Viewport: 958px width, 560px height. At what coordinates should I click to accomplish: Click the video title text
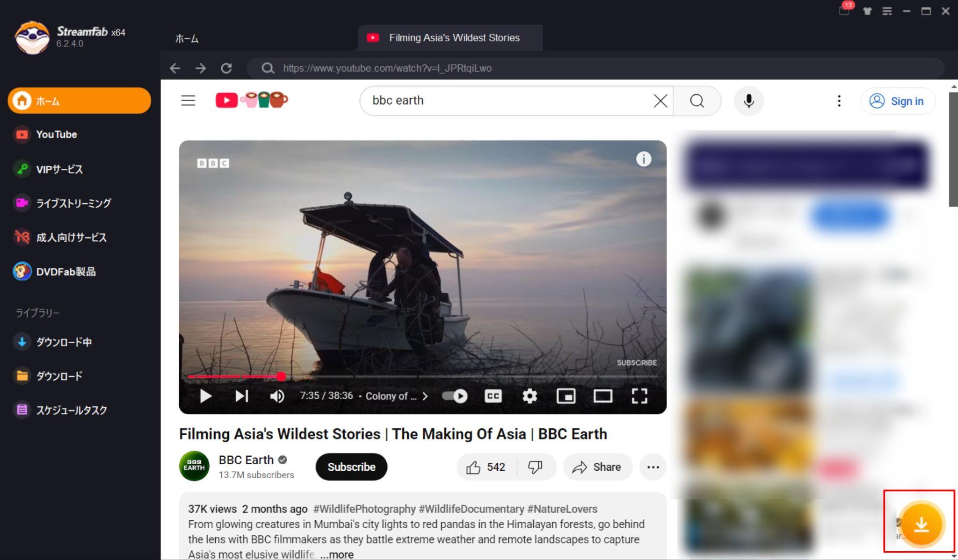[393, 434]
